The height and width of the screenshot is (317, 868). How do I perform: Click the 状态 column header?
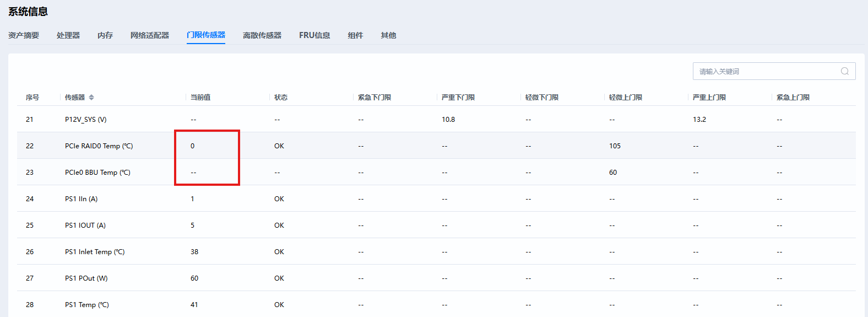tap(281, 97)
